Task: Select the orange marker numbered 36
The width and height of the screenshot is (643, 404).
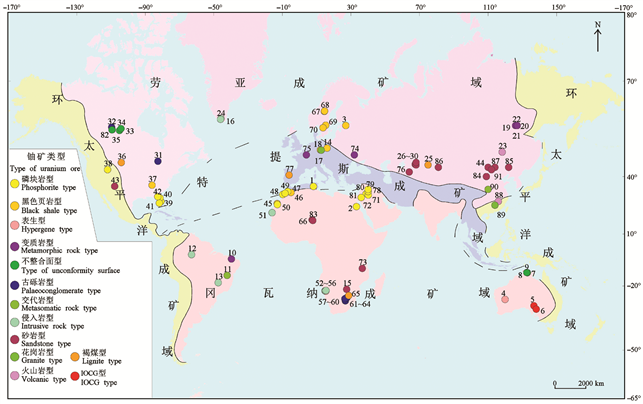Action: coord(122,162)
